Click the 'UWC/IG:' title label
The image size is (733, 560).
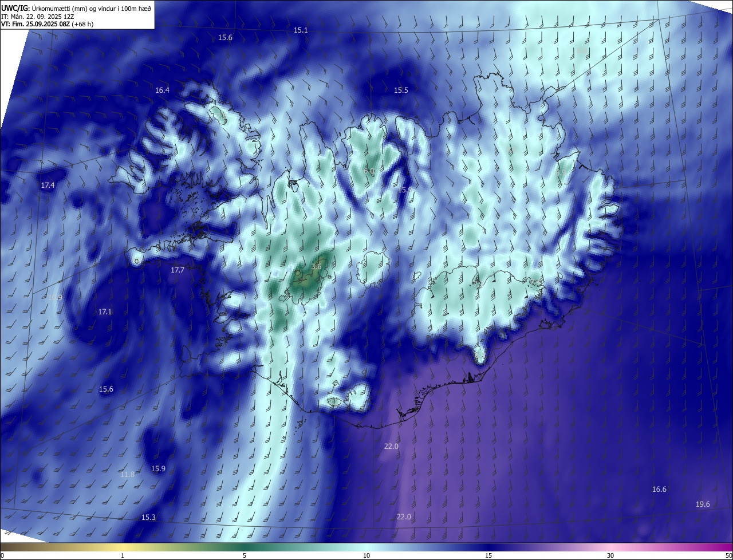(16, 8)
